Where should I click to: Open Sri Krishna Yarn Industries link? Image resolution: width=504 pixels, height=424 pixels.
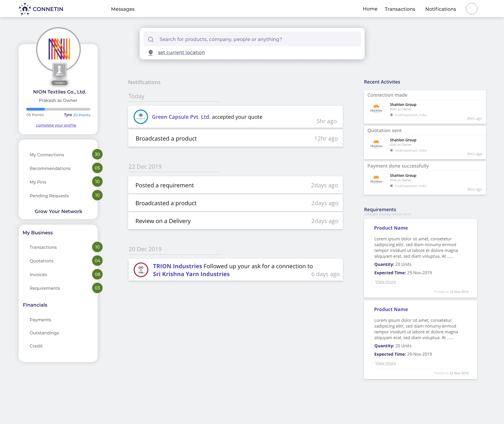point(191,274)
